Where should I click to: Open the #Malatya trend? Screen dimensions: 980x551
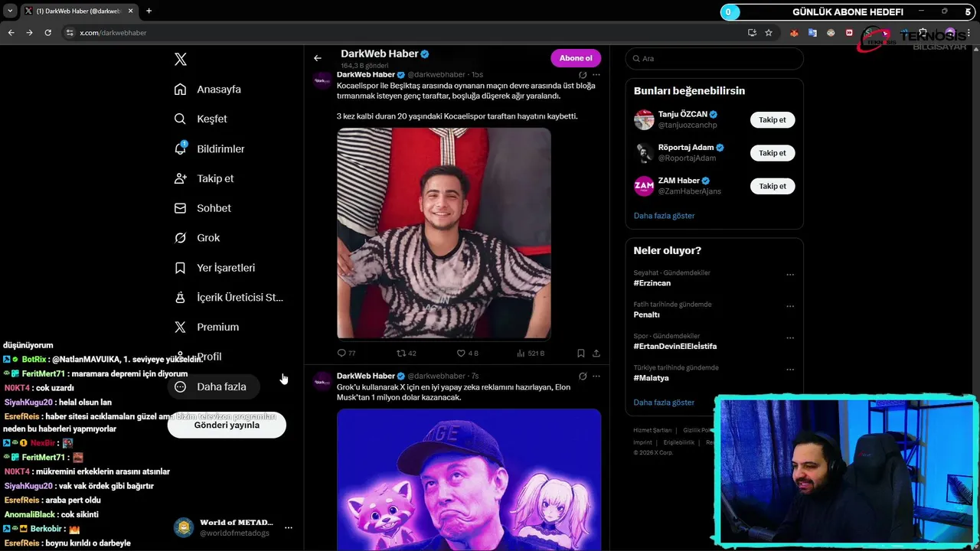(651, 378)
